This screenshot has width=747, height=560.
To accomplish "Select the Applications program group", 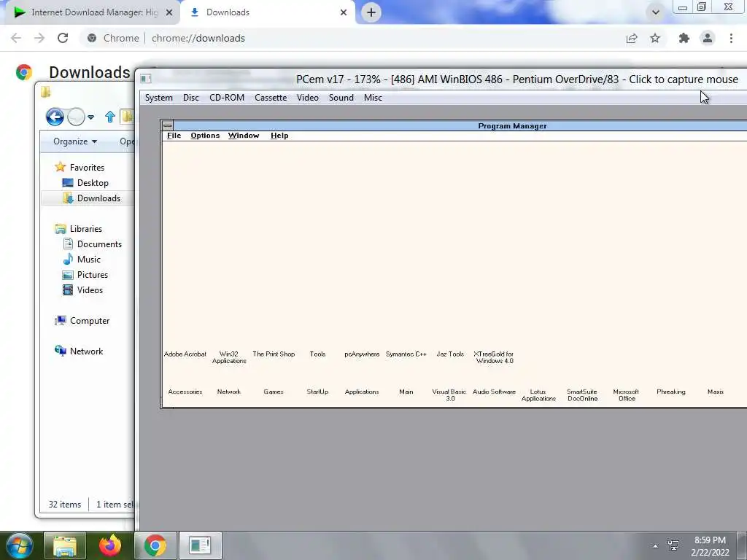I will [362, 392].
